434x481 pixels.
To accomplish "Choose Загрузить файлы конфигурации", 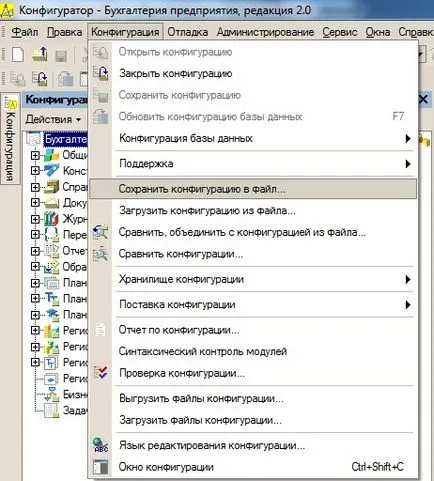I will (x=253, y=420).
